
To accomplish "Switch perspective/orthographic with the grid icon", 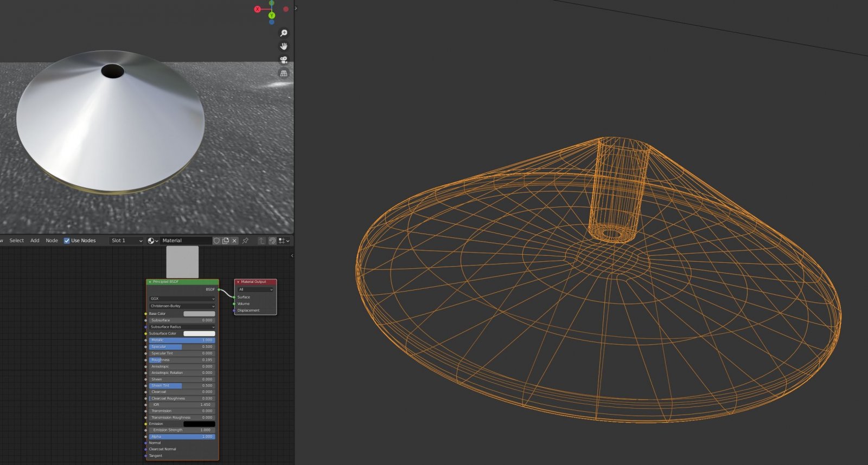I will [x=283, y=73].
